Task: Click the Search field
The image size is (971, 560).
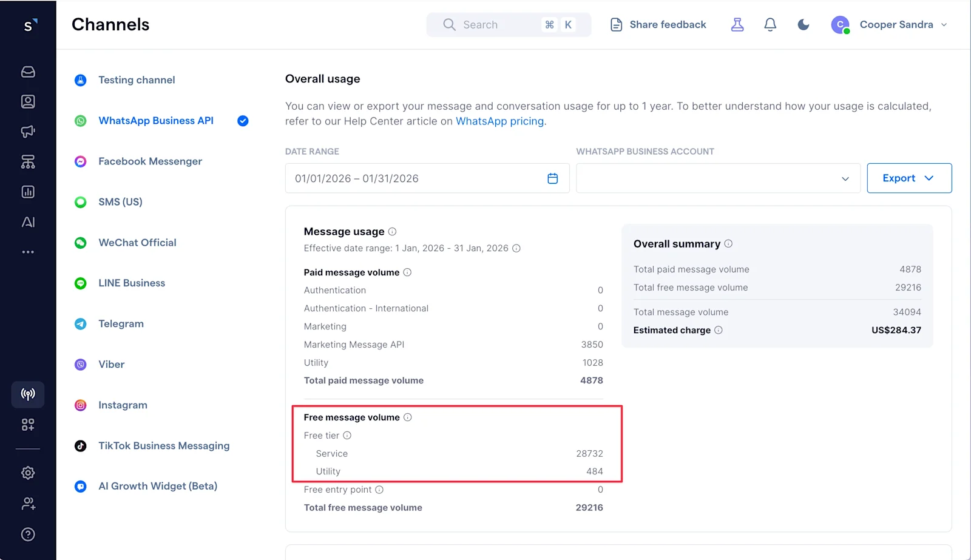Action: [509, 25]
